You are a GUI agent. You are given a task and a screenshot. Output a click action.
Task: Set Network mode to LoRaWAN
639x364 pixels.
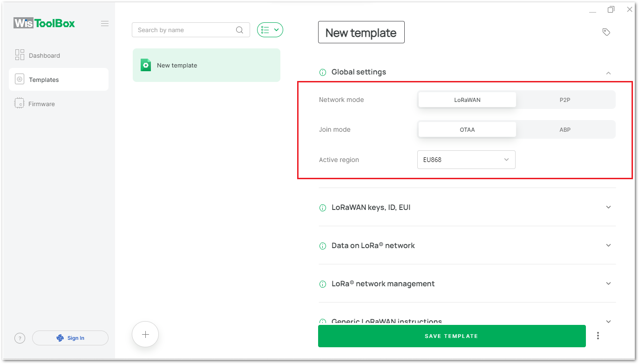[467, 100]
